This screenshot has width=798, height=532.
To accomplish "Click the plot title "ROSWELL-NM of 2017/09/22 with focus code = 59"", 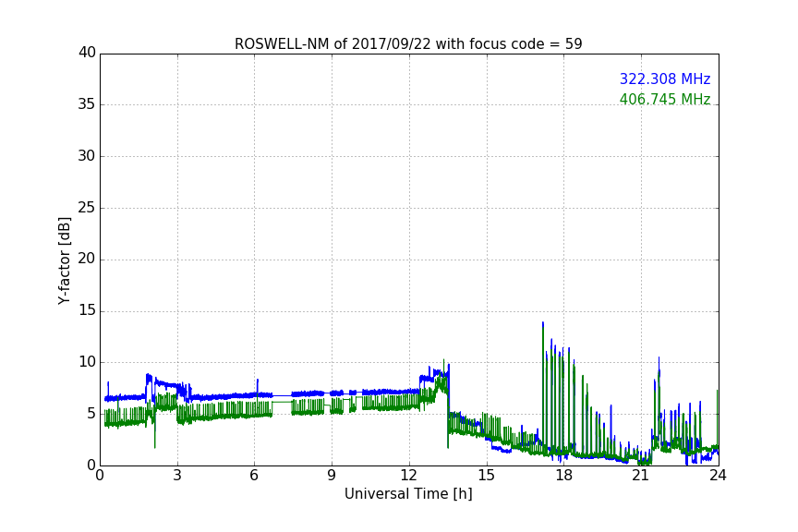I will tap(408, 44).
